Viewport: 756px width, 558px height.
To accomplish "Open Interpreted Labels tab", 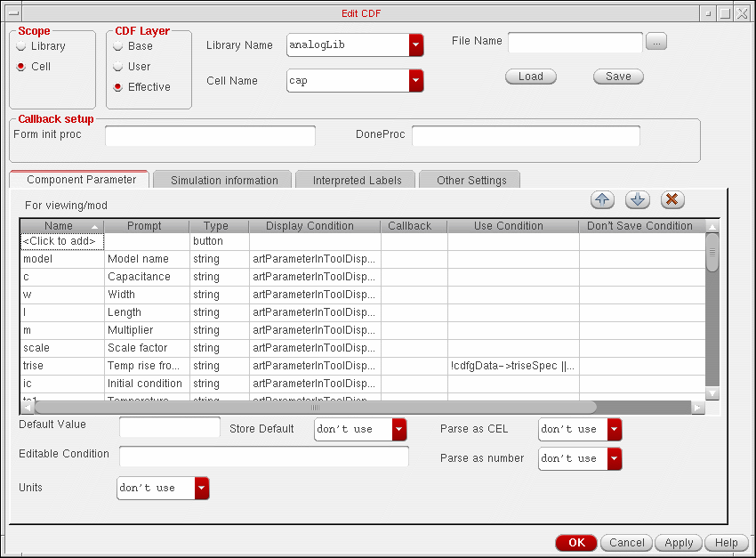I will point(356,181).
